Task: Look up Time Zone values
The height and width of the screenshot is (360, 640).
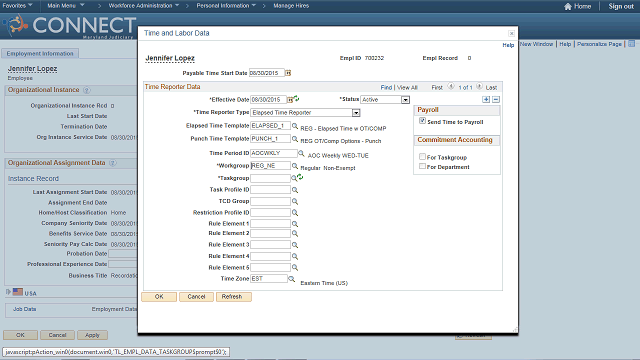Action: tap(291, 279)
